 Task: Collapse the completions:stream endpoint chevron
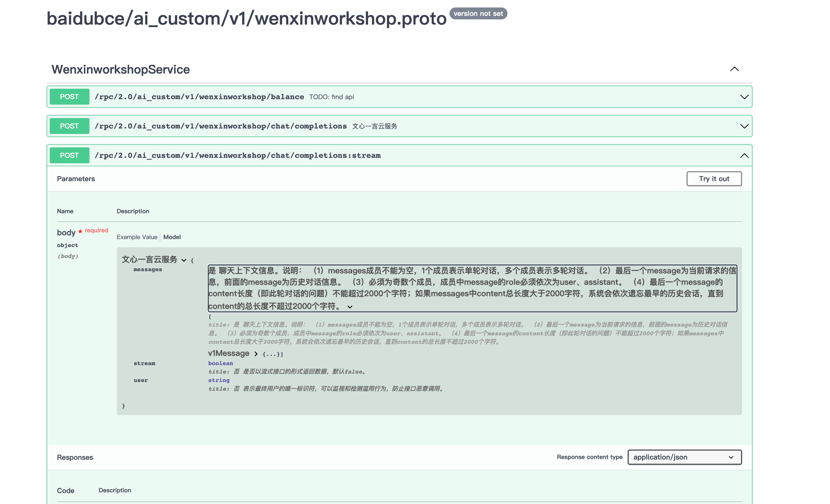744,156
